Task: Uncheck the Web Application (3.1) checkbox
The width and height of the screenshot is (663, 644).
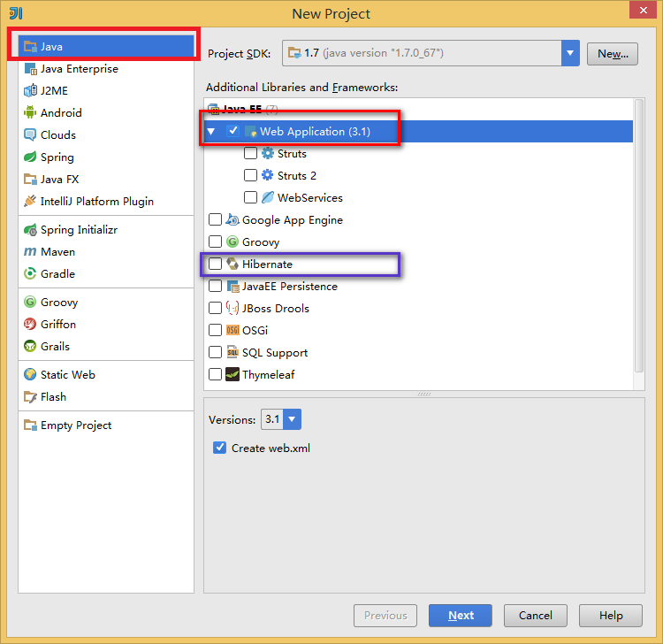Action: (x=233, y=131)
